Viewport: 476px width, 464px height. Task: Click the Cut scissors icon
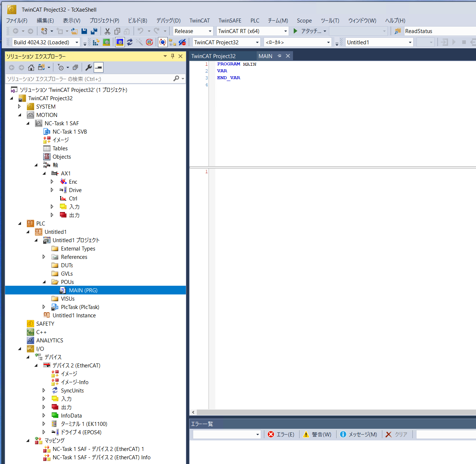tap(107, 31)
